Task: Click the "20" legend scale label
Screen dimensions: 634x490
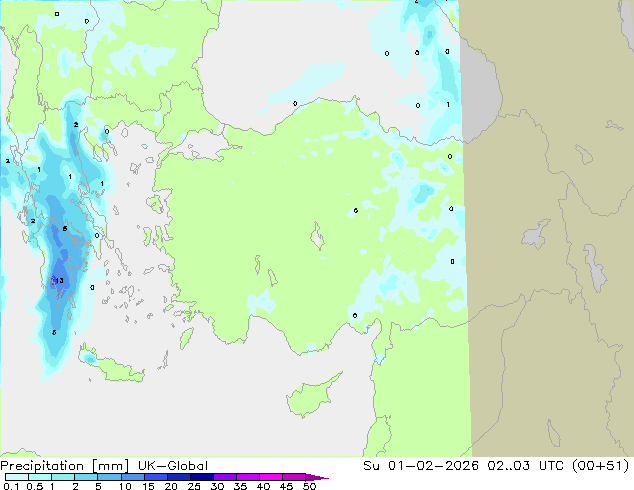Action: (171, 486)
